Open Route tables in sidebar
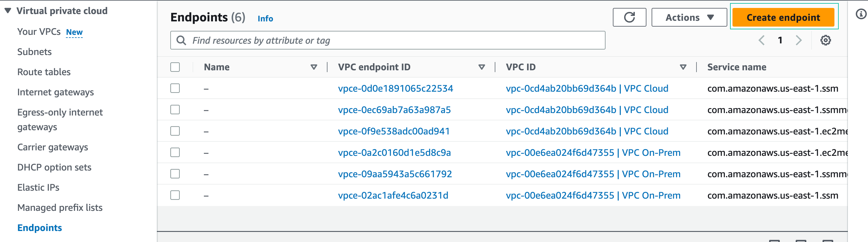The height and width of the screenshot is (242, 868). (44, 72)
